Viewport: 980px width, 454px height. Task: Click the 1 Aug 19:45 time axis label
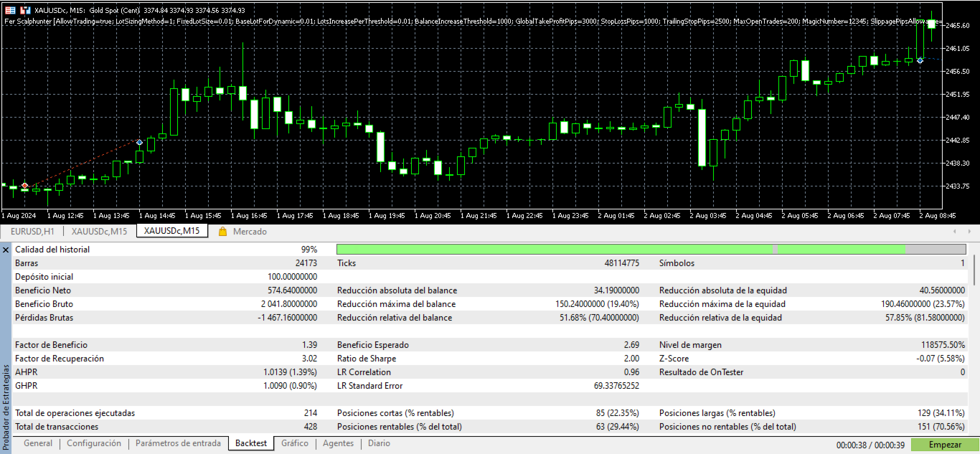(387, 215)
